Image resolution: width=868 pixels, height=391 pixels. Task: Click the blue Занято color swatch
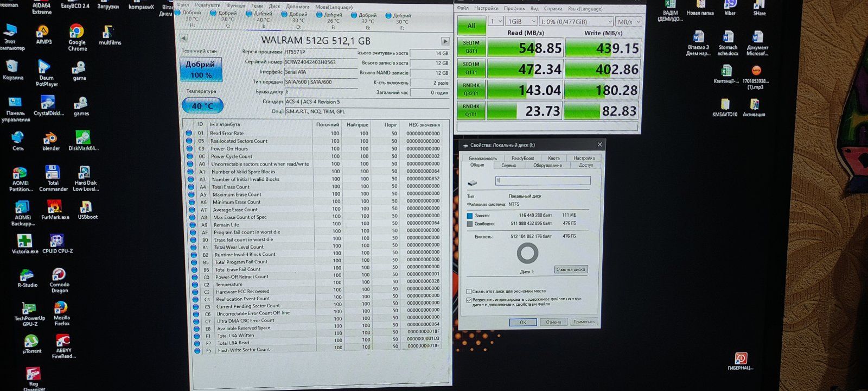[x=470, y=216]
